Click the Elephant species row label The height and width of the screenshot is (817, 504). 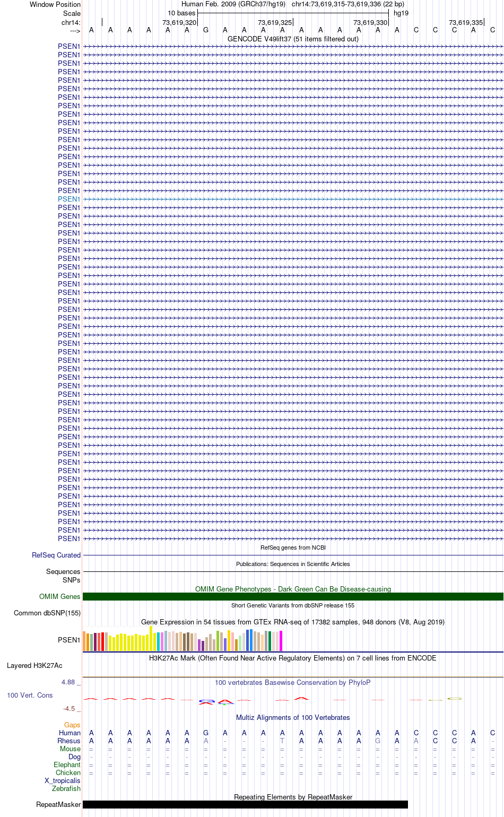[x=67, y=765]
